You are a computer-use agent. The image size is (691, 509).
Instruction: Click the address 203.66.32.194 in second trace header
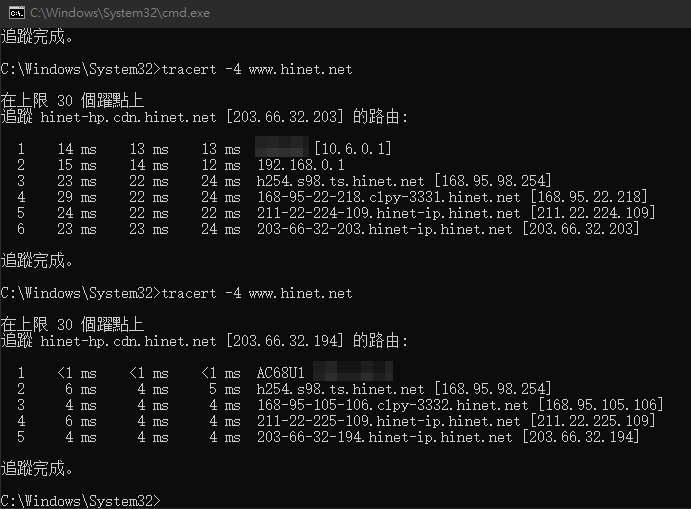[285, 341]
